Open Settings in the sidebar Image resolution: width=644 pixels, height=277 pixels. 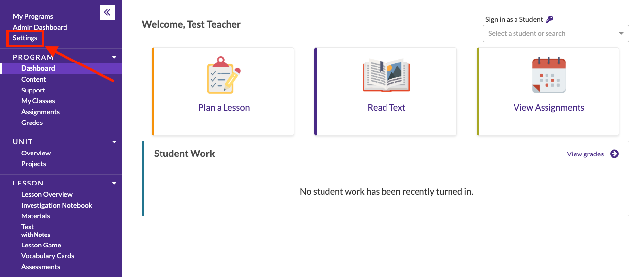(x=25, y=38)
